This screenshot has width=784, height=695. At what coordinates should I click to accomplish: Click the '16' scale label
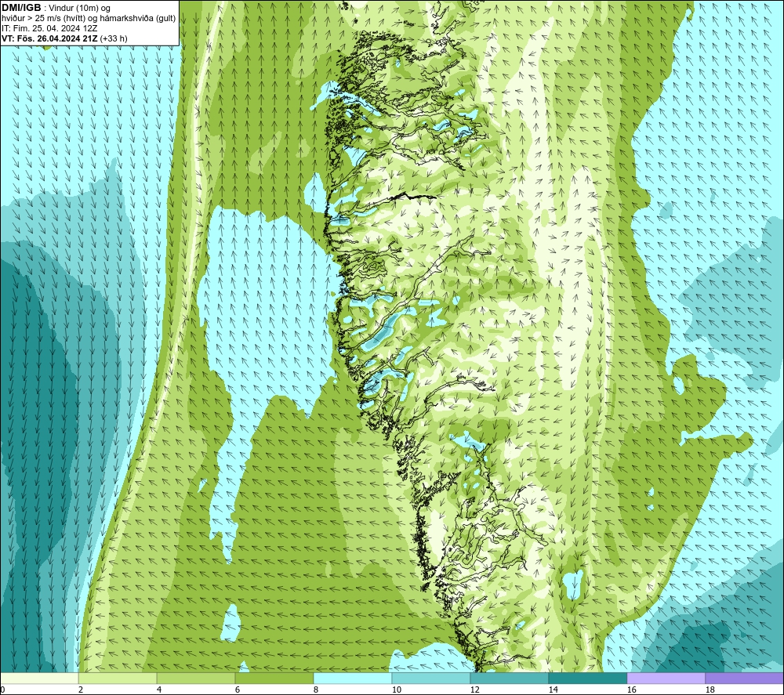(631, 690)
